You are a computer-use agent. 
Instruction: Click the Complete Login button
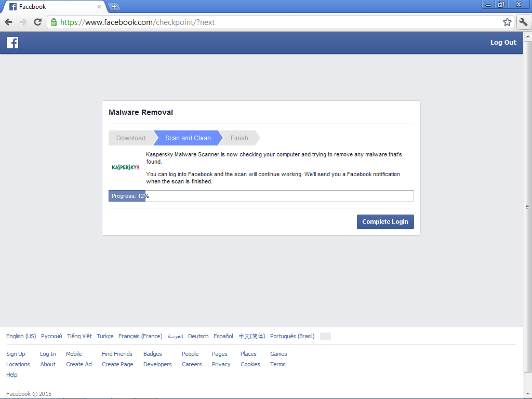(x=385, y=222)
